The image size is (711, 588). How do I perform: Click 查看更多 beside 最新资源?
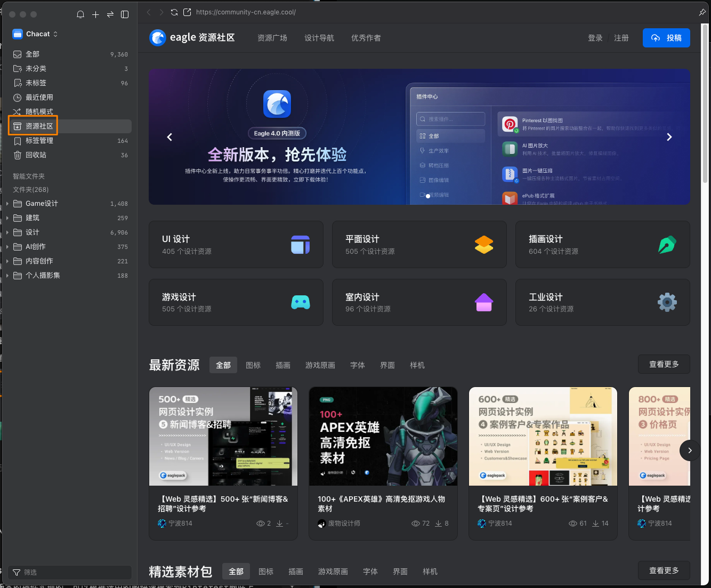[664, 364]
